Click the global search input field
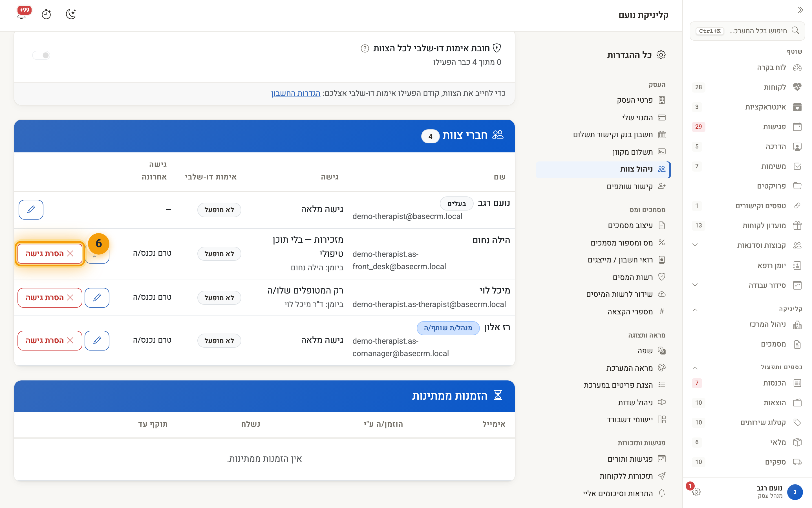 (x=747, y=31)
